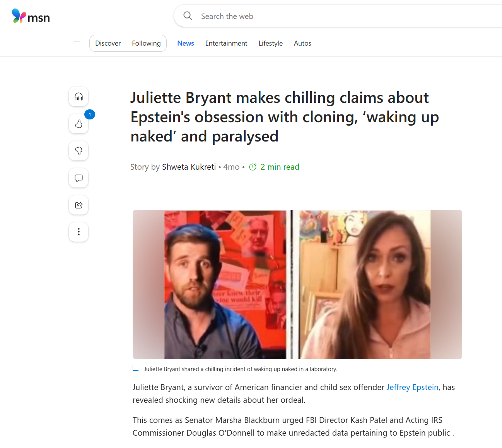
Task: Open comments with speech bubble icon
Action: pos(79,178)
